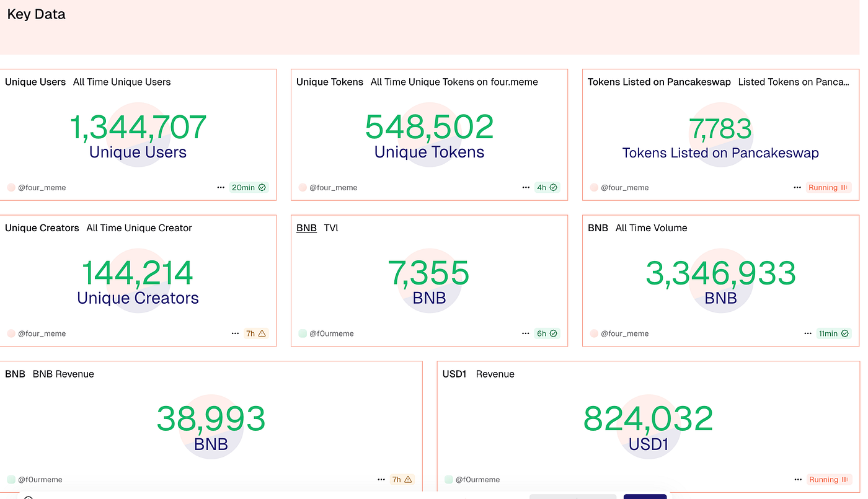Click the 3,346,933 BNB volume value

[x=720, y=274]
